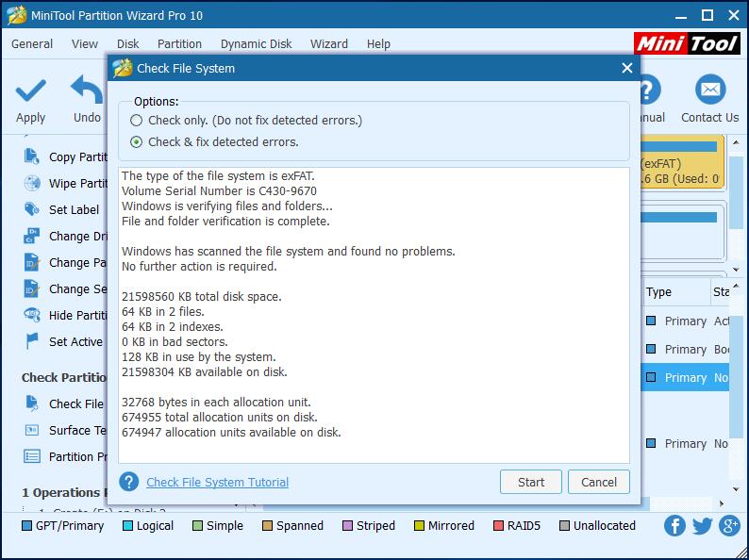
Task: Open the Facebook icon
Action: (674, 526)
